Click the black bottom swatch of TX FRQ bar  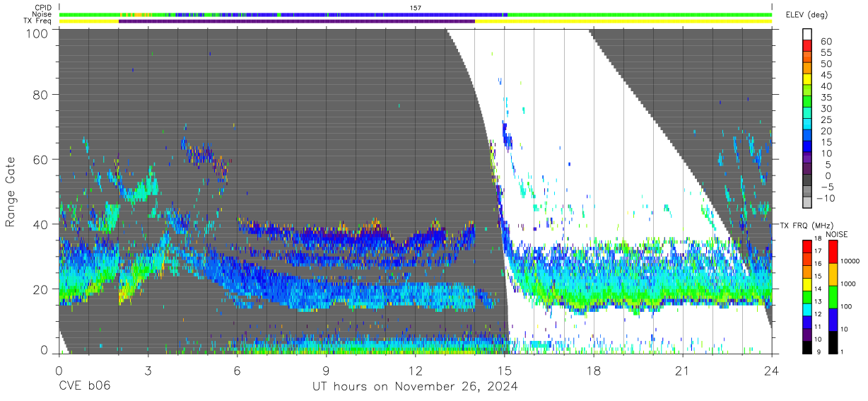click(x=808, y=347)
